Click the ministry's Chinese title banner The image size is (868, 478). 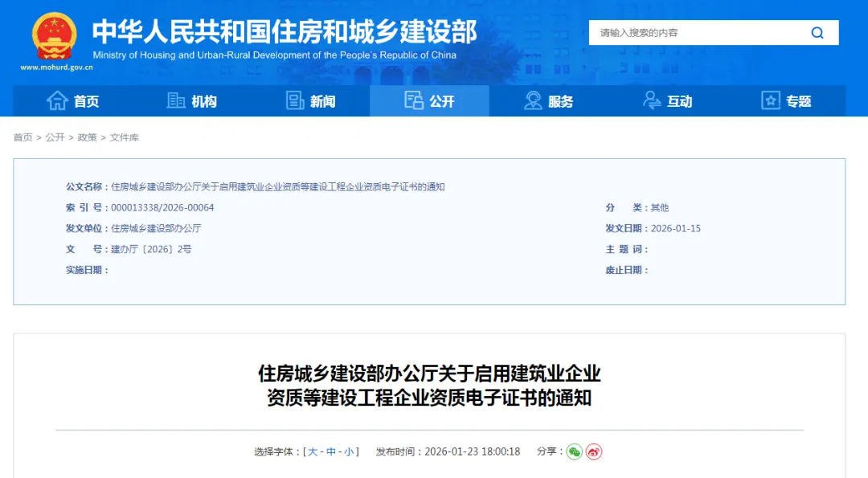click(285, 31)
